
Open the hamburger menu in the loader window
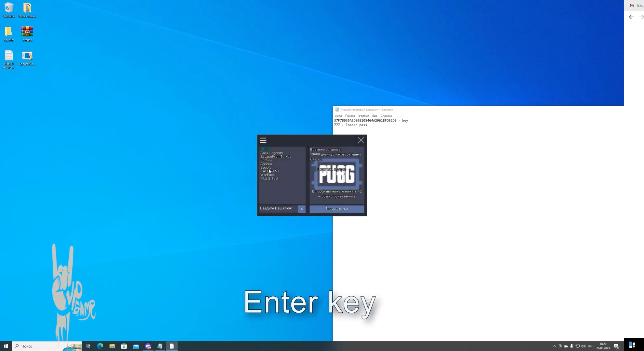pos(263,140)
